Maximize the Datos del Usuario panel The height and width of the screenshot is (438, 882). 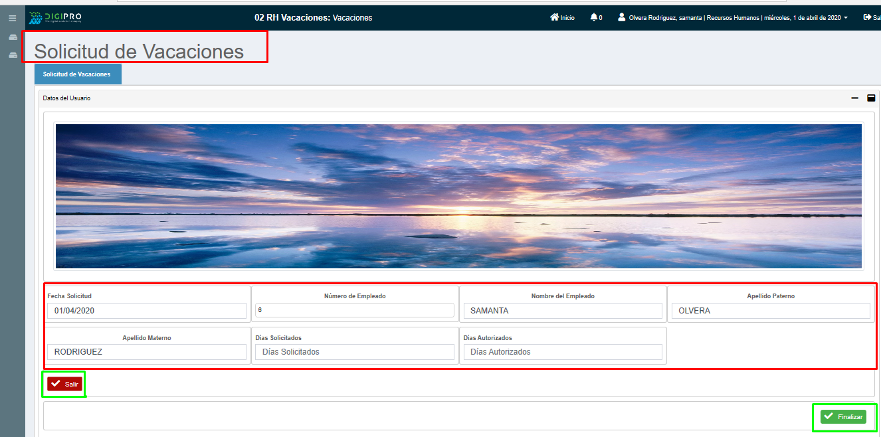click(871, 98)
